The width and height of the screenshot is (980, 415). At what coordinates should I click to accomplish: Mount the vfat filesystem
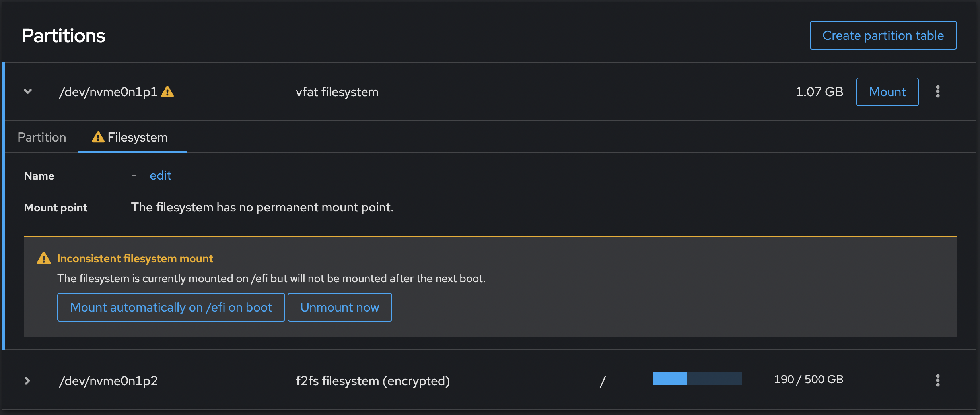tap(887, 91)
